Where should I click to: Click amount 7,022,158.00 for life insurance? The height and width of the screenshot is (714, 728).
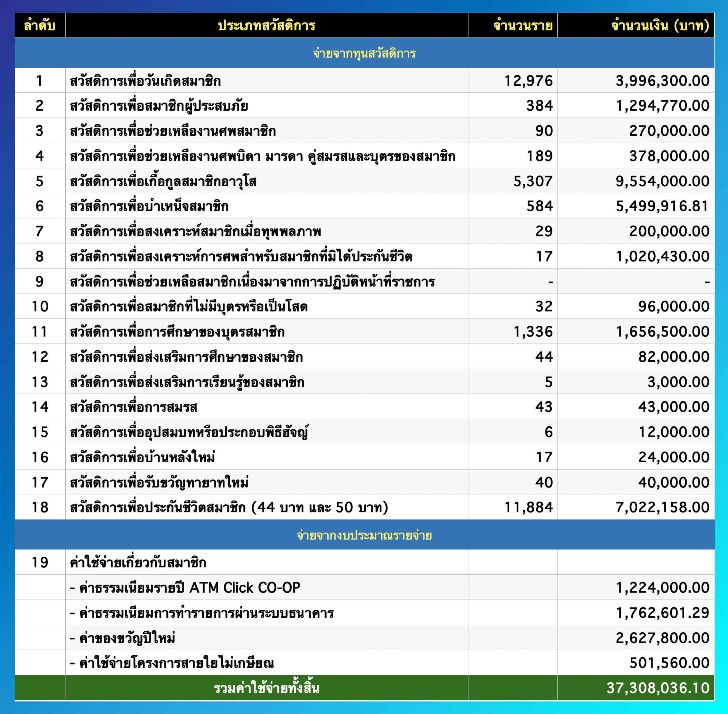(662, 507)
